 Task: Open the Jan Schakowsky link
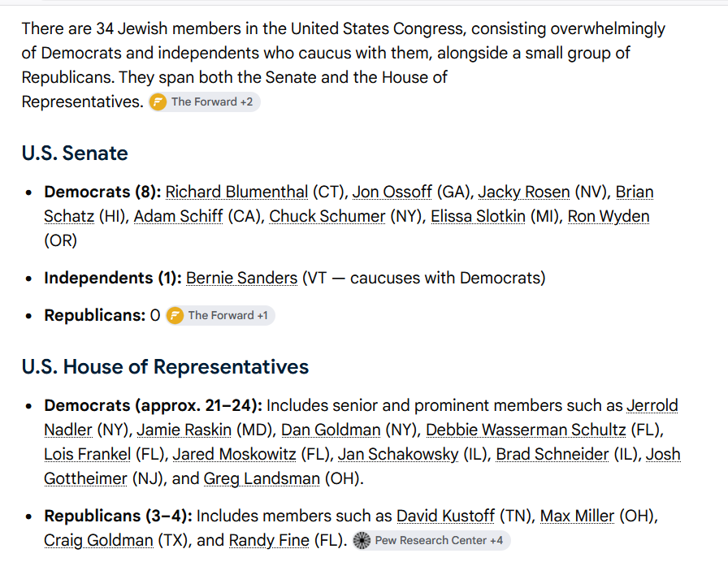(398, 454)
